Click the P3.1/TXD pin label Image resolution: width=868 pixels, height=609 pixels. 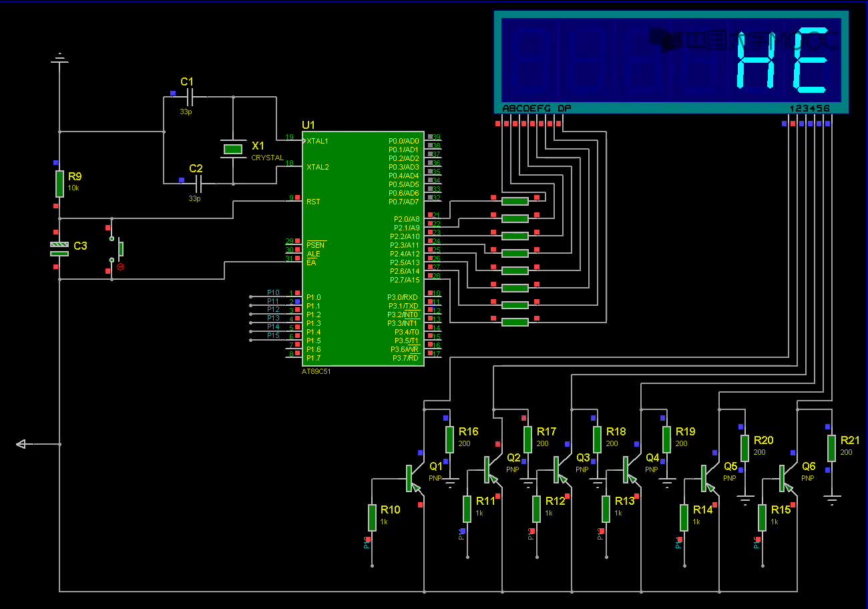[403, 306]
